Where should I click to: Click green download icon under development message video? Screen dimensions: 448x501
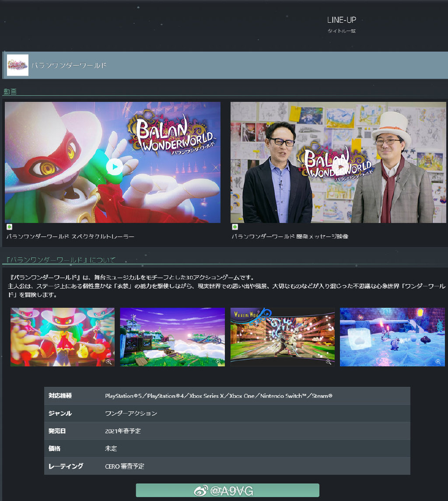(x=235, y=227)
